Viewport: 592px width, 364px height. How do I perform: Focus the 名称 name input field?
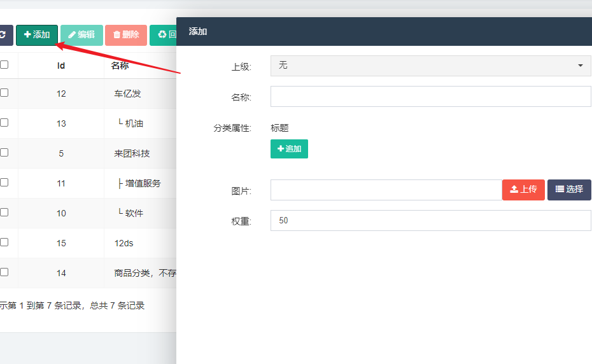click(x=430, y=96)
